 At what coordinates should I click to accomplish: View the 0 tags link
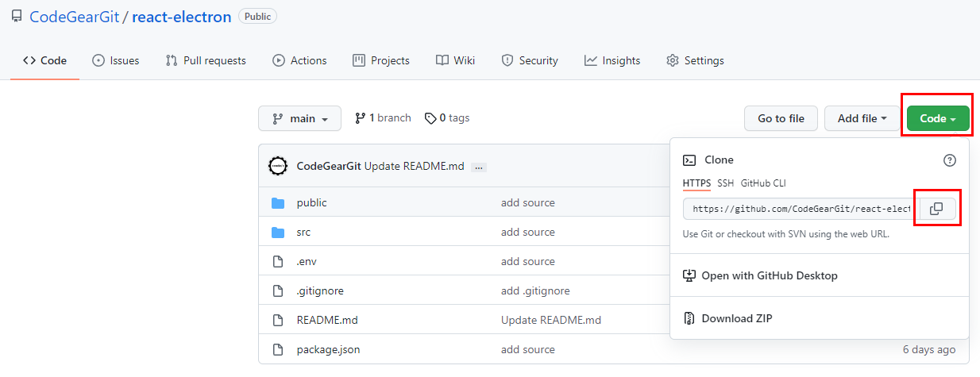pyautogui.click(x=447, y=117)
